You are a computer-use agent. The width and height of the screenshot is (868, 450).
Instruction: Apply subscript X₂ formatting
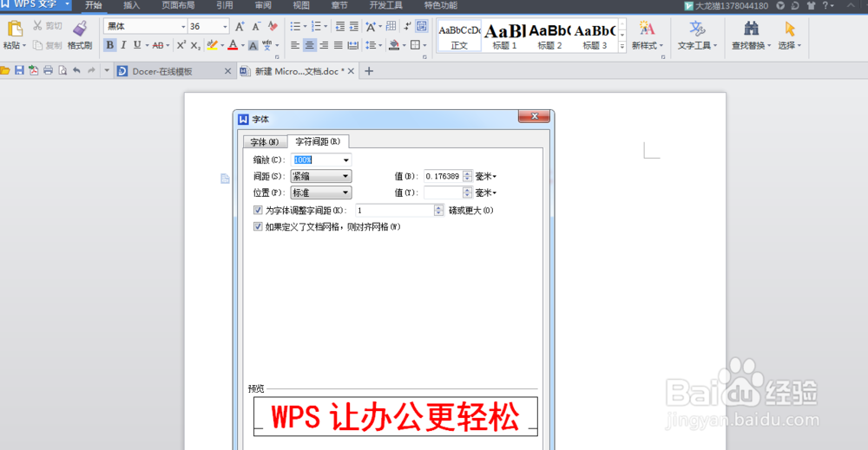pos(195,45)
